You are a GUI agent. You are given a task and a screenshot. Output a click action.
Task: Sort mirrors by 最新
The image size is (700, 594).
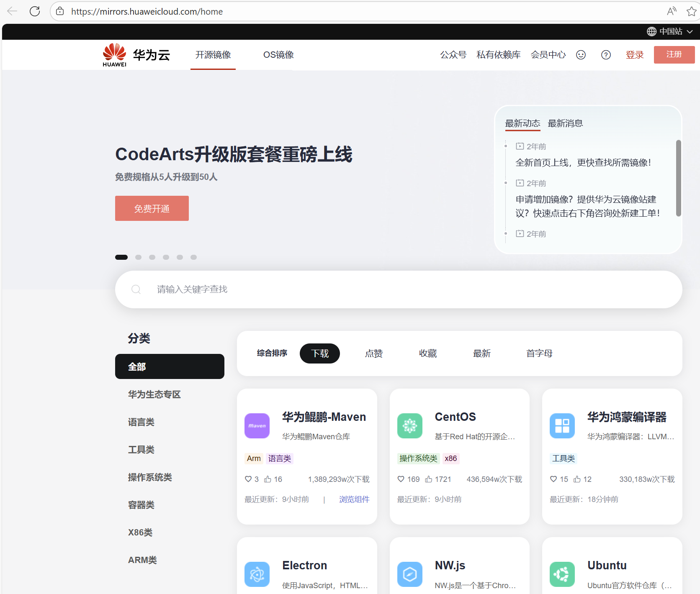(x=482, y=353)
